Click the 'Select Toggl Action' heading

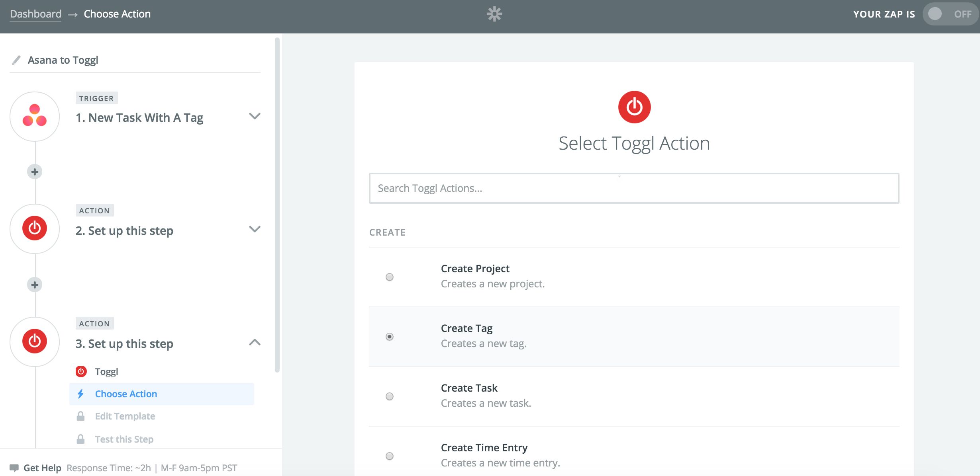(634, 144)
